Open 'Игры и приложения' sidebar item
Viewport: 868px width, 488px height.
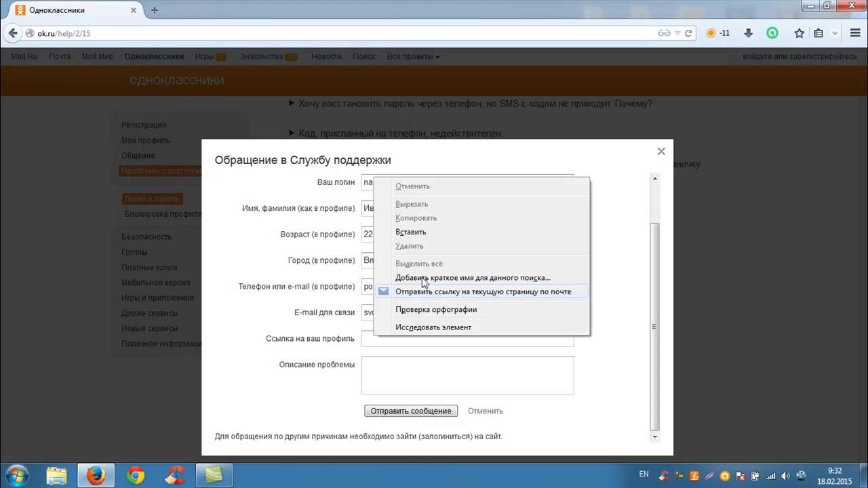point(157,298)
